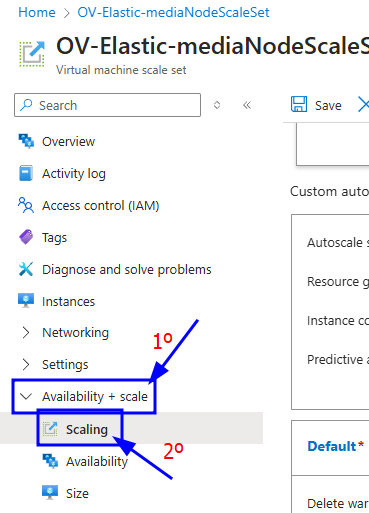Collapse the sidebar with double chevron
Viewport: 369px width, 513px height.
tap(247, 105)
